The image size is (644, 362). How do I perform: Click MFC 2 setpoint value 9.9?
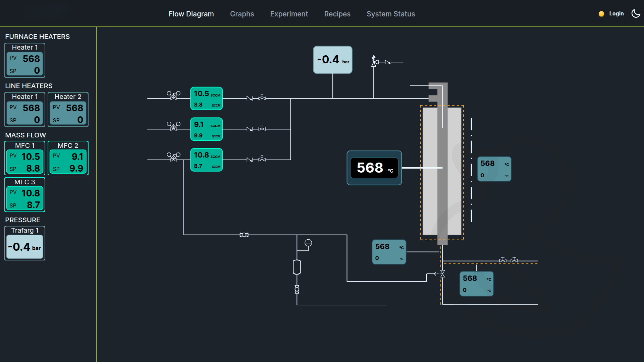pyautogui.click(x=76, y=168)
